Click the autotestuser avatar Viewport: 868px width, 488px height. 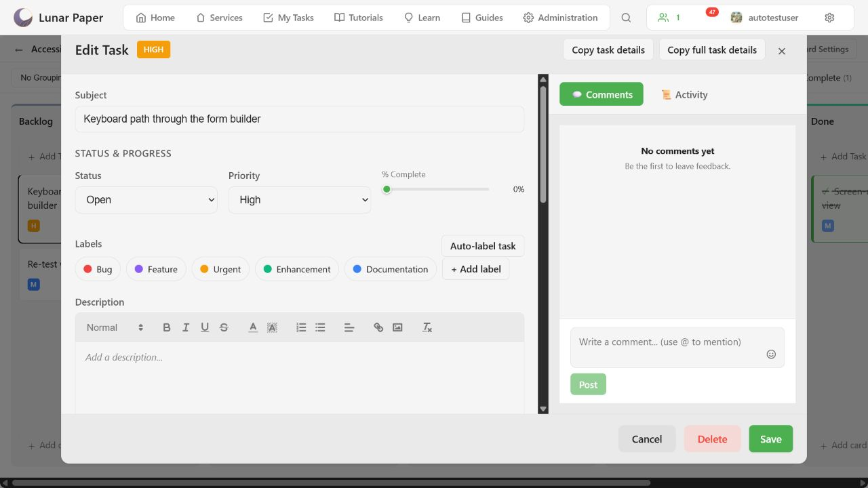(x=736, y=18)
